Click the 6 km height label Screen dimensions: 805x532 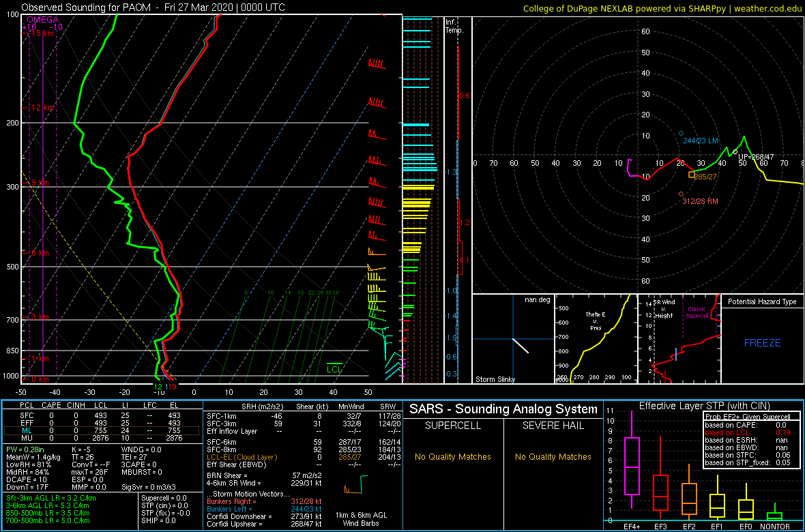point(40,253)
